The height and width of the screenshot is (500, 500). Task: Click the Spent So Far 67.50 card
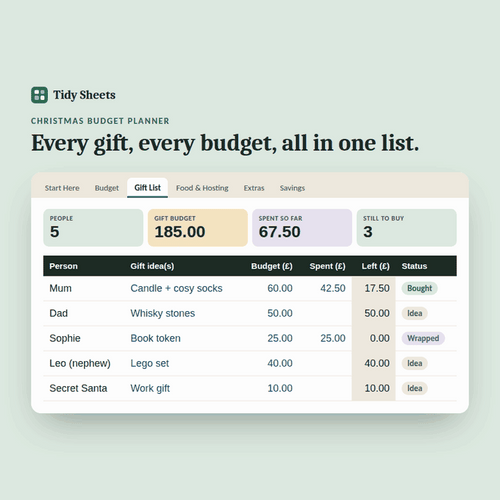pyautogui.click(x=302, y=228)
